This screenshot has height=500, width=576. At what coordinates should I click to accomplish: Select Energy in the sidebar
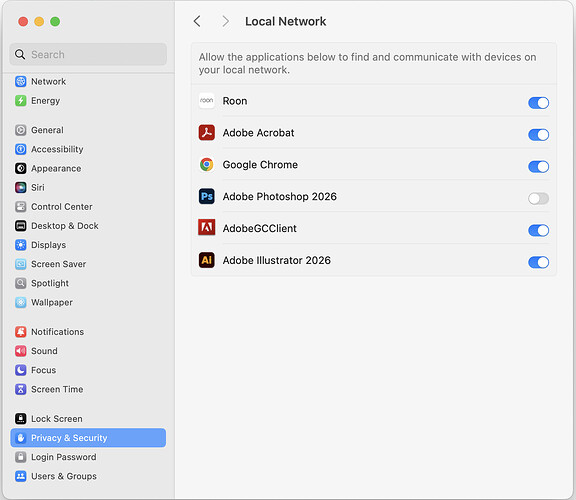point(88,100)
